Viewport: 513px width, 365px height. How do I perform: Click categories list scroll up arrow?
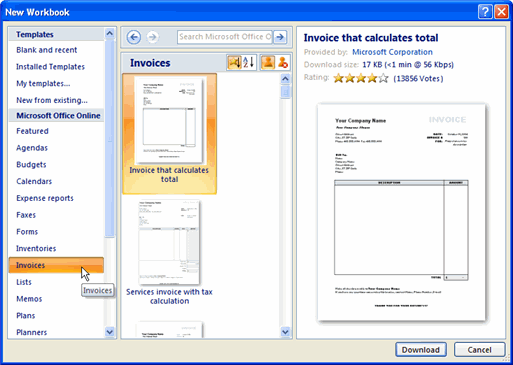[109, 33]
